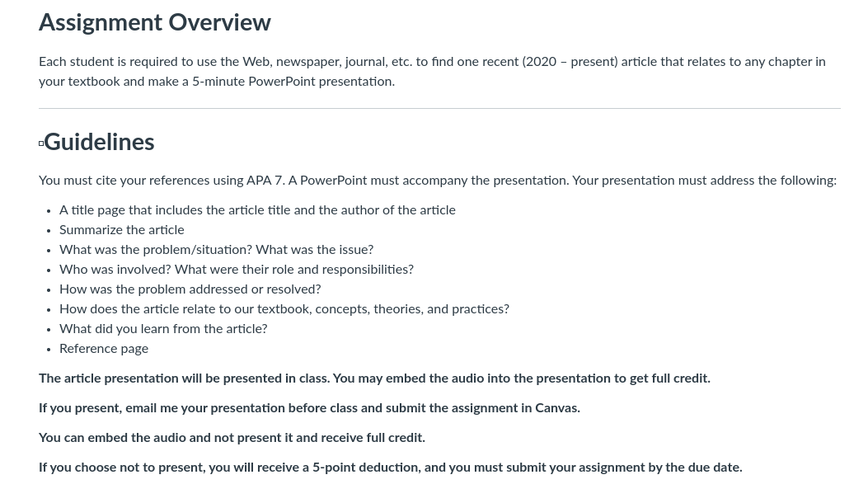Click the Guidelines heading text
The width and height of the screenshot is (868, 503).
[99, 142]
